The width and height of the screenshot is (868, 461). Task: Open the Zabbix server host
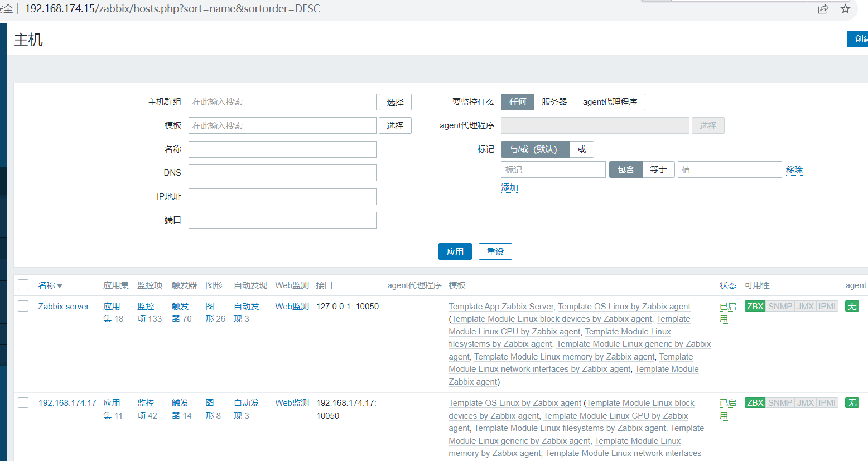tap(64, 307)
